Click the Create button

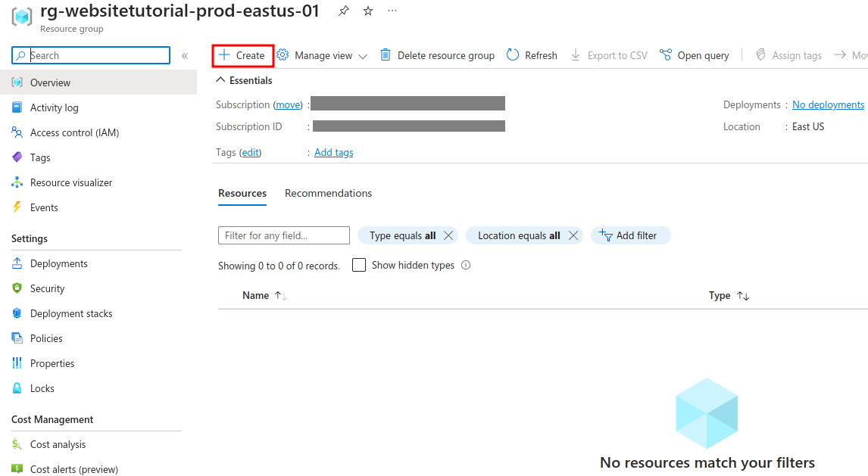(x=242, y=55)
